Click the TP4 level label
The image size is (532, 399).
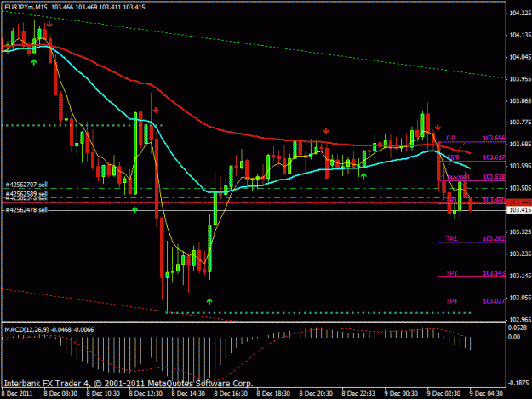pyautogui.click(x=451, y=301)
